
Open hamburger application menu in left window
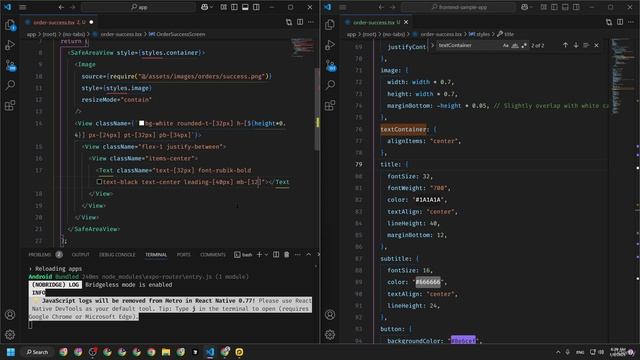tap(23, 7)
